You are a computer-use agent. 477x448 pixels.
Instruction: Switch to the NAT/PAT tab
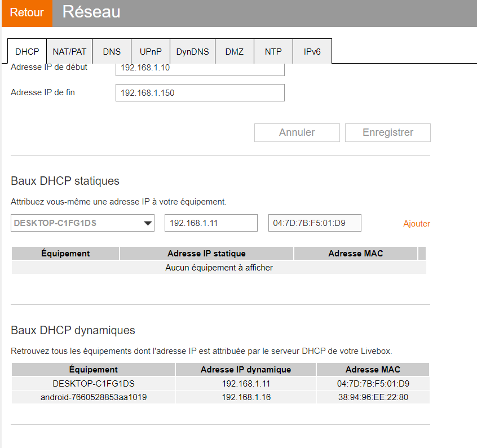(69, 51)
